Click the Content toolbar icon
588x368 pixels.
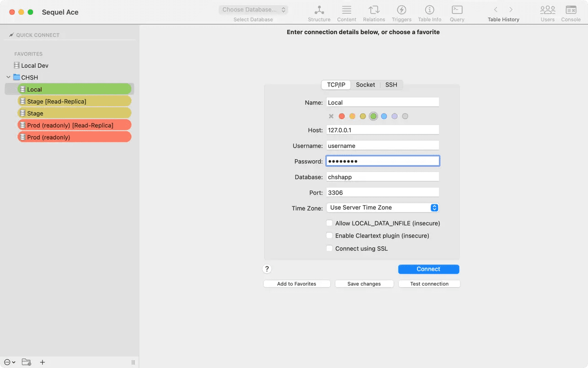[x=347, y=10]
